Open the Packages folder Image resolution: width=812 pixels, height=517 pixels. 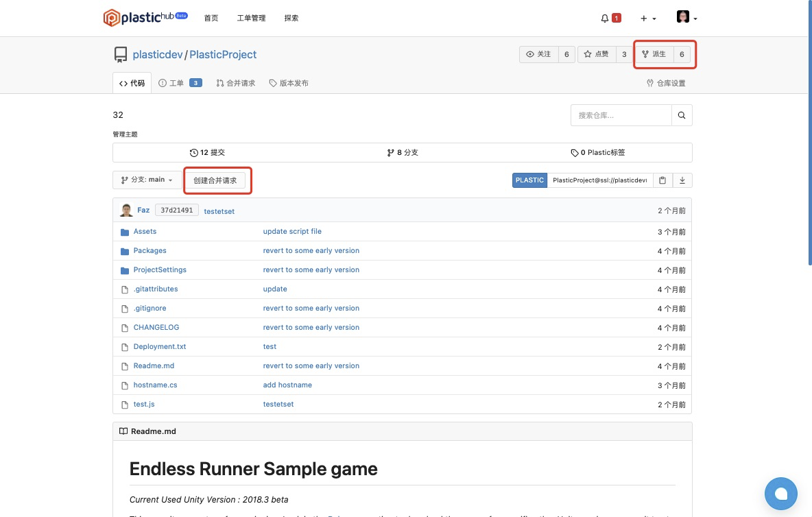click(150, 250)
